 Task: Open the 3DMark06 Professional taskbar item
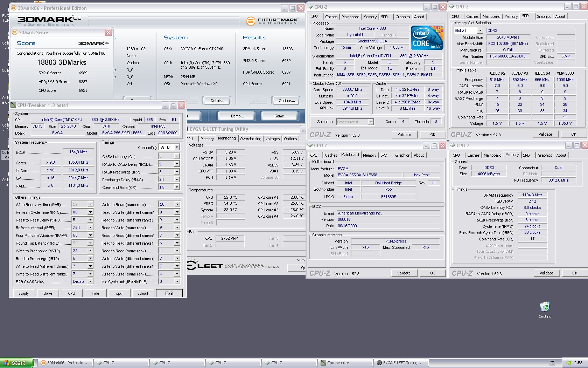65,363
